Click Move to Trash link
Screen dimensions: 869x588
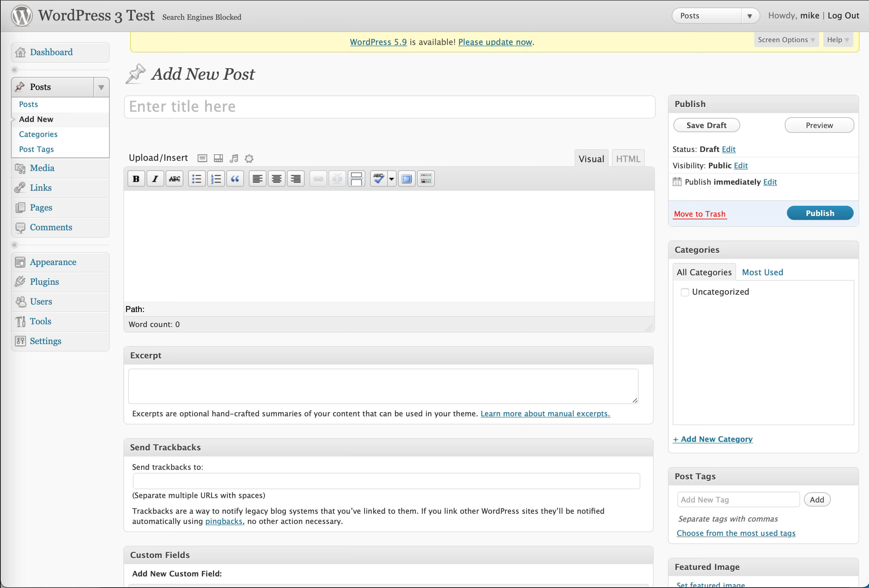click(700, 214)
